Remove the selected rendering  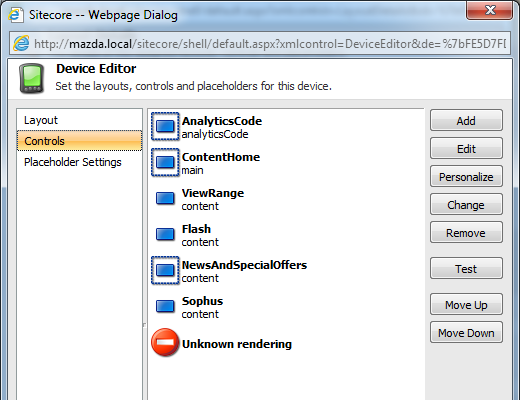point(466,233)
